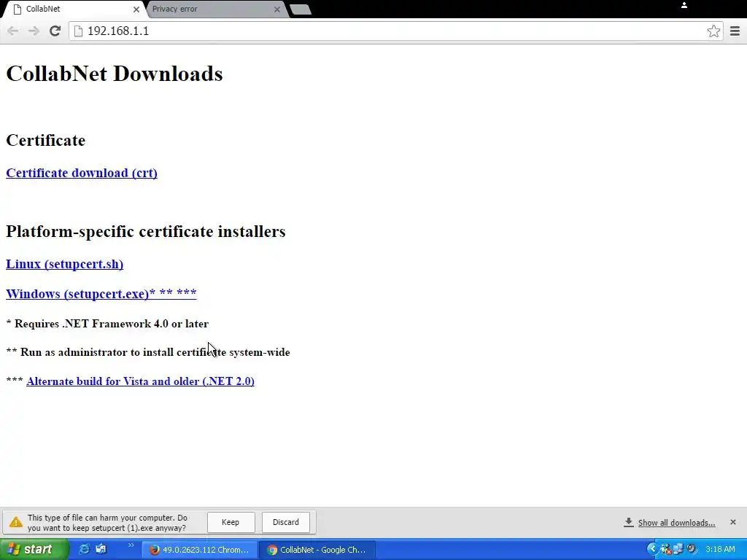The height and width of the screenshot is (560, 747).
Task: Click the forward navigation arrow
Action: coord(34,31)
